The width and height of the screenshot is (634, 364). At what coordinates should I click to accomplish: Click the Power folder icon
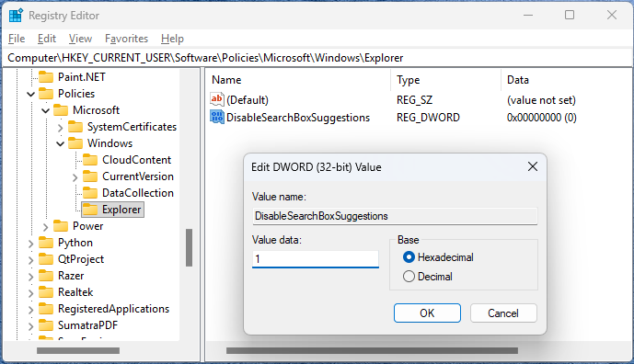pyautogui.click(x=61, y=226)
